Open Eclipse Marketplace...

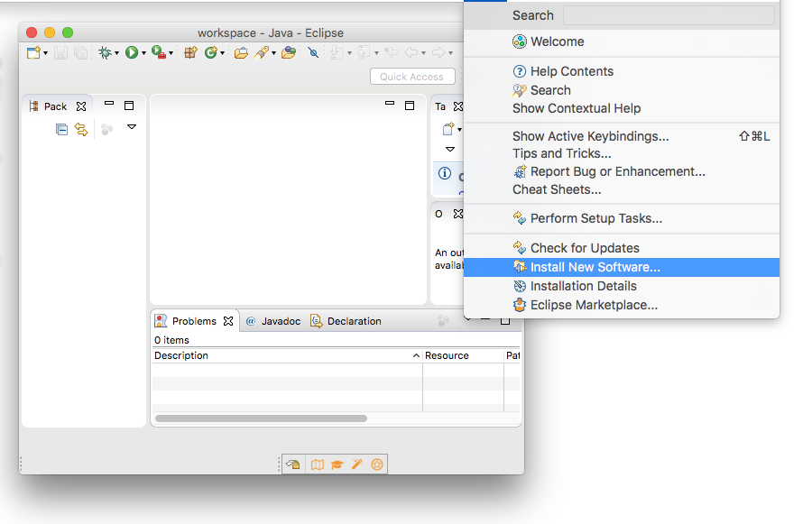tap(622, 305)
